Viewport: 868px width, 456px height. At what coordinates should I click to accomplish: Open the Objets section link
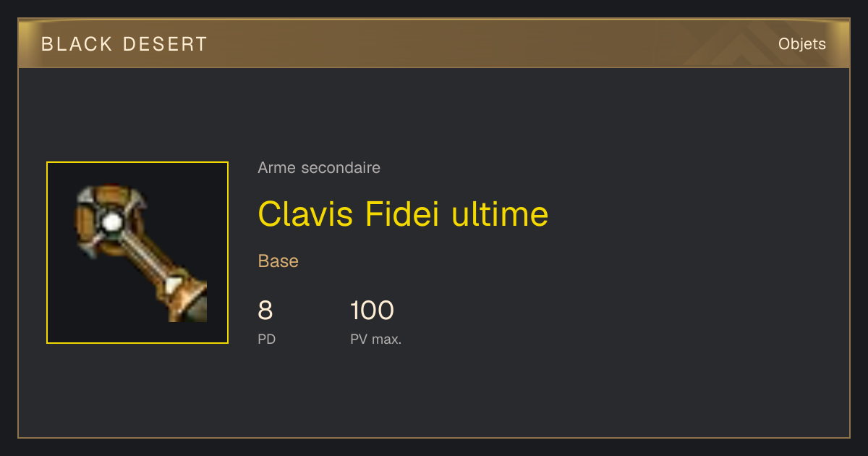(802, 44)
